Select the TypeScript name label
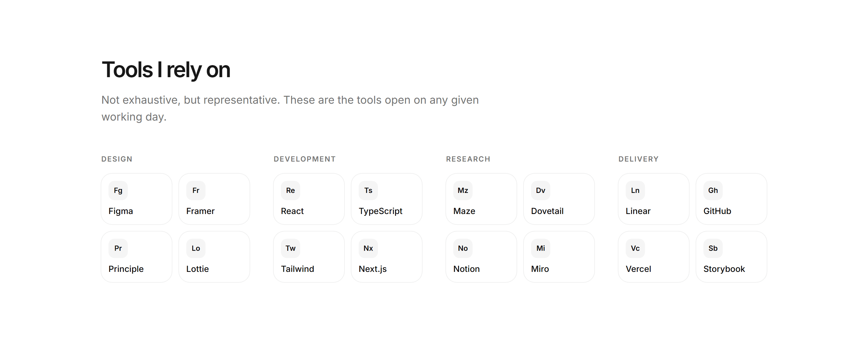 [380, 211]
